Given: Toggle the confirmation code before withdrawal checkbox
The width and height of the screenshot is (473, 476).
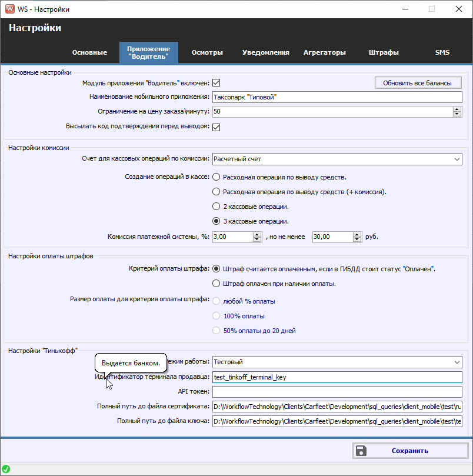Looking at the screenshot, I should [216, 127].
